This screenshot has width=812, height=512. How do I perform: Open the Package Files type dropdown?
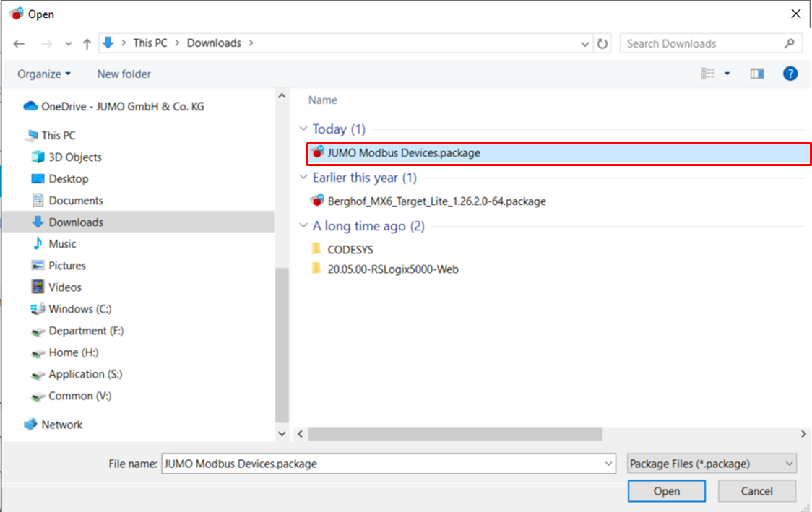pyautogui.click(x=712, y=464)
